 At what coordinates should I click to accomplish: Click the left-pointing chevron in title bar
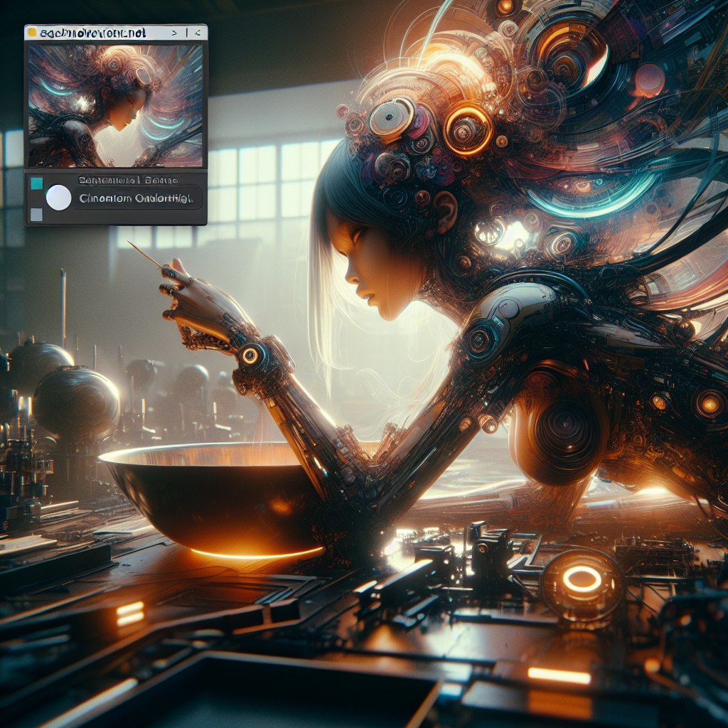[198, 33]
